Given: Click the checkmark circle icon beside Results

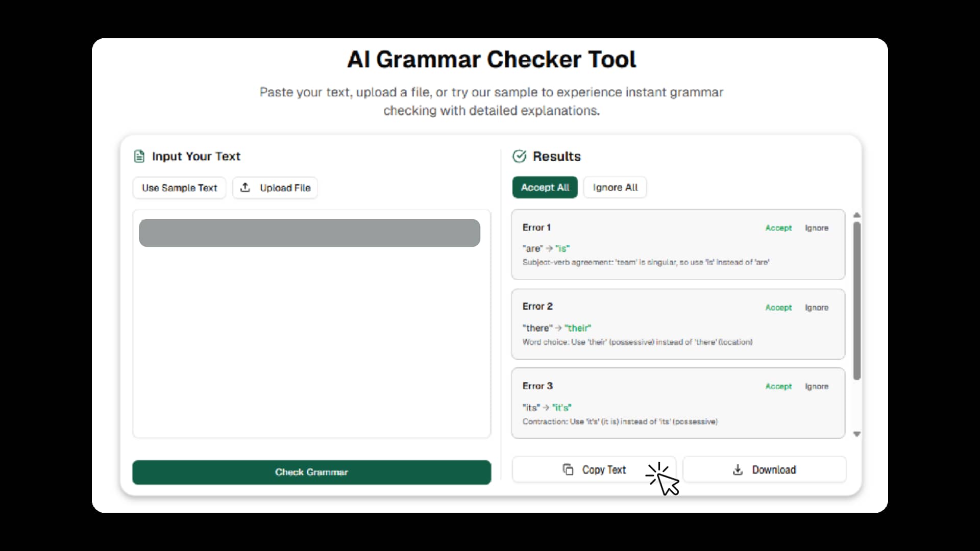Looking at the screenshot, I should coord(519,156).
